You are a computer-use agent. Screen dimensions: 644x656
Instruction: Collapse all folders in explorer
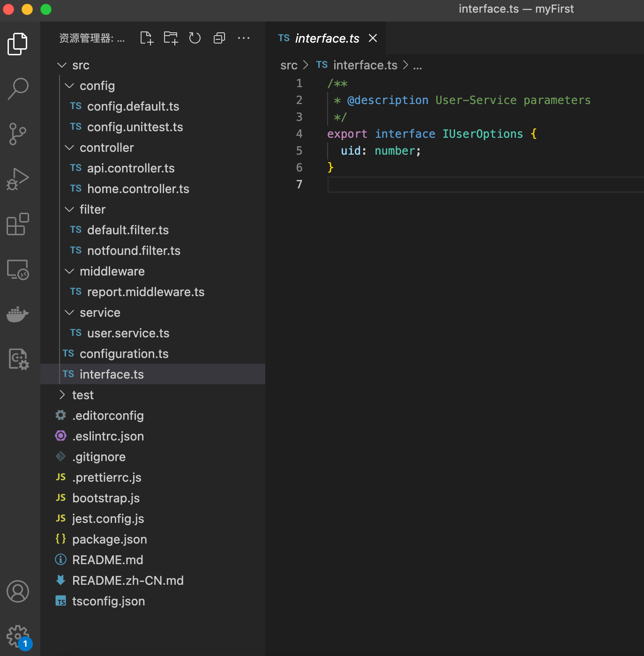219,38
